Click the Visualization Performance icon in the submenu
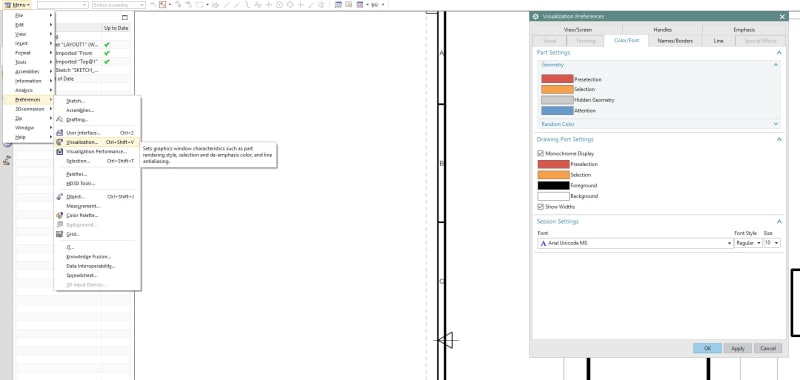Image resolution: width=800 pixels, height=380 pixels. pos(60,151)
